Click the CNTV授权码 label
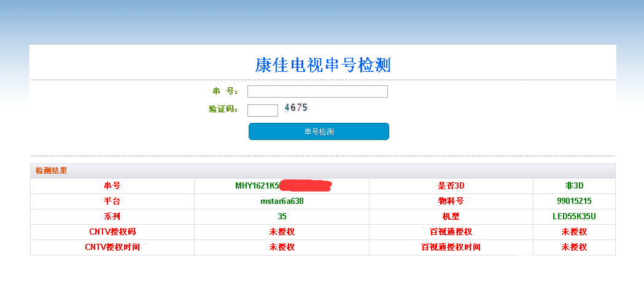644x304 pixels. [112, 232]
